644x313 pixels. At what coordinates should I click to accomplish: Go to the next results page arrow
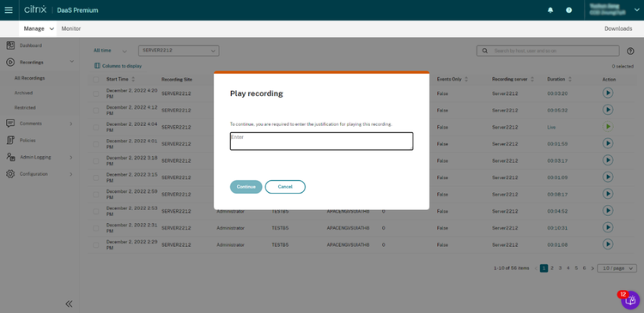[592, 268]
